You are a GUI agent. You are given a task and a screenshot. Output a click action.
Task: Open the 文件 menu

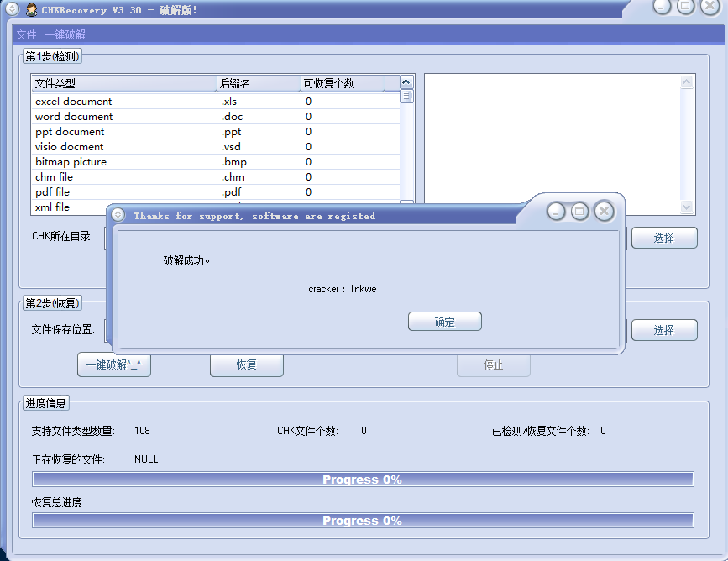tap(26, 34)
